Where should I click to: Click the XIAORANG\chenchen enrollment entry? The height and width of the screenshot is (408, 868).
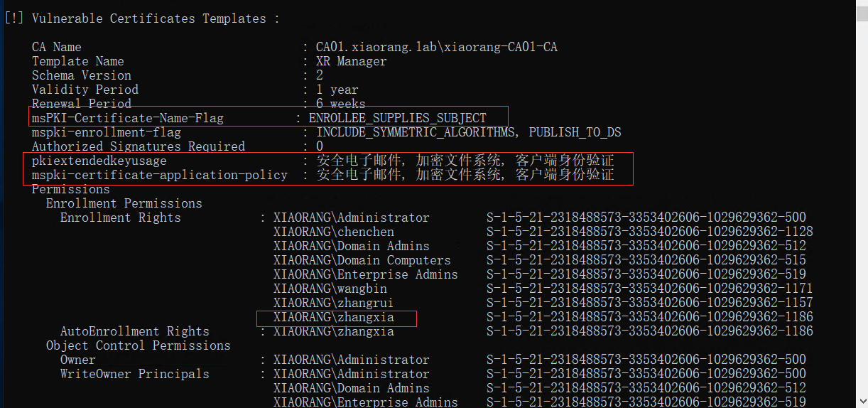333,232
